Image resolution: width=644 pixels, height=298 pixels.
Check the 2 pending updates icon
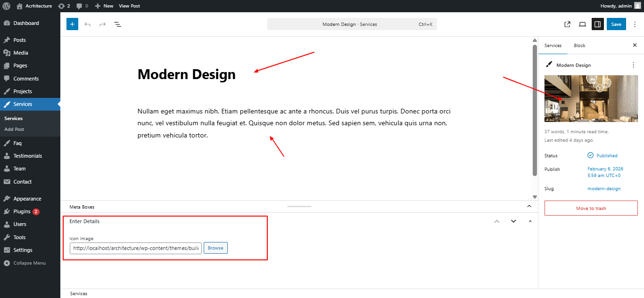click(64, 6)
